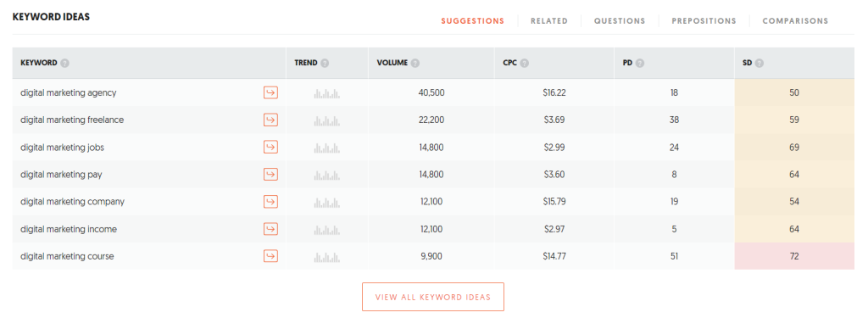This screenshot has width=868, height=318.
Task: Open arrow icon for digital marketing jobs
Action: tap(270, 147)
